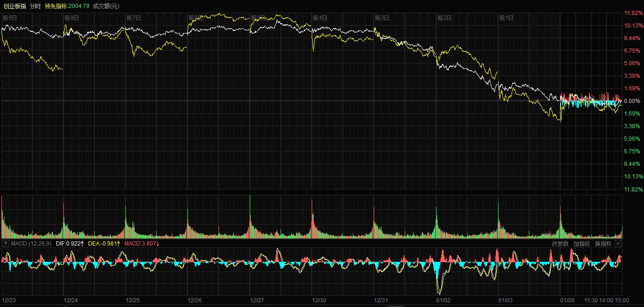This screenshot has width=644, height=307.
Task: Click the 前2日 day marker
Action: click(445, 18)
